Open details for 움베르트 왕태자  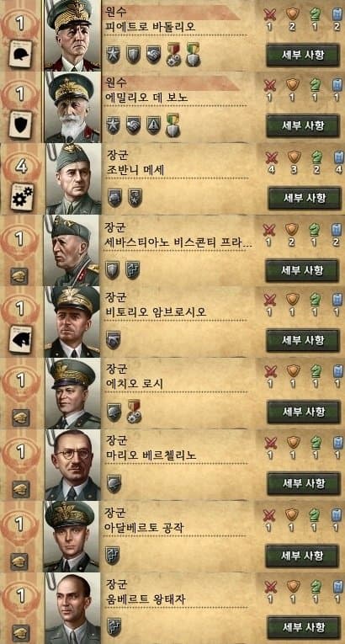(304, 627)
